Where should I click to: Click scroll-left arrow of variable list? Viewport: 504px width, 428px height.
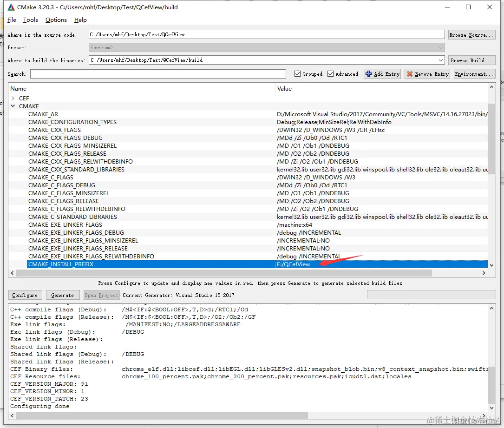pyautogui.click(x=12, y=273)
